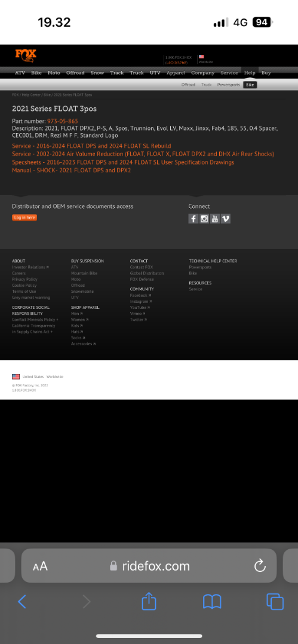Open the Help navigation item

pyautogui.click(x=250, y=73)
